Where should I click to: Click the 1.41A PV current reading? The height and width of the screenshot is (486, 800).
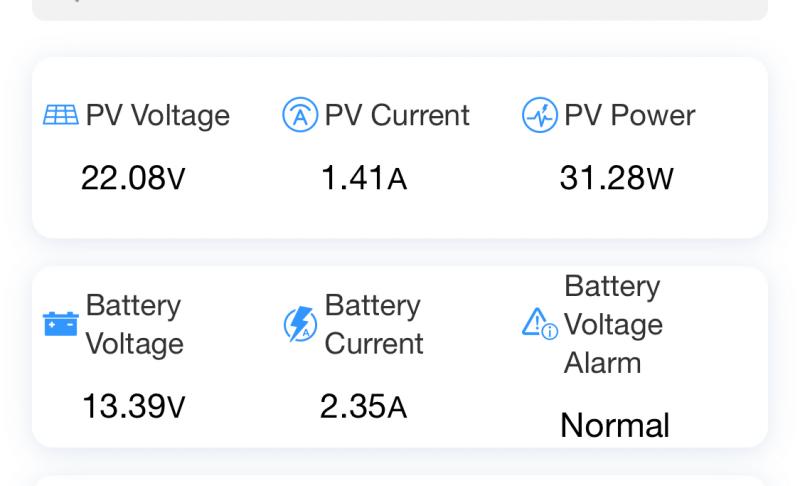[x=364, y=179]
